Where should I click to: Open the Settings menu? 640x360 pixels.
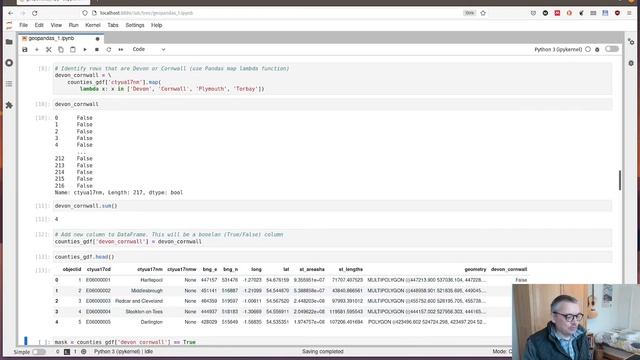(x=135, y=25)
